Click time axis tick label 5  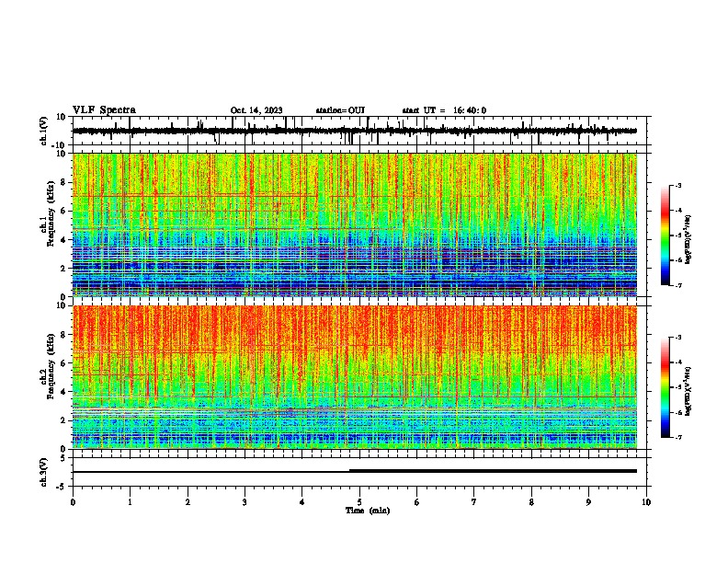tap(359, 502)
